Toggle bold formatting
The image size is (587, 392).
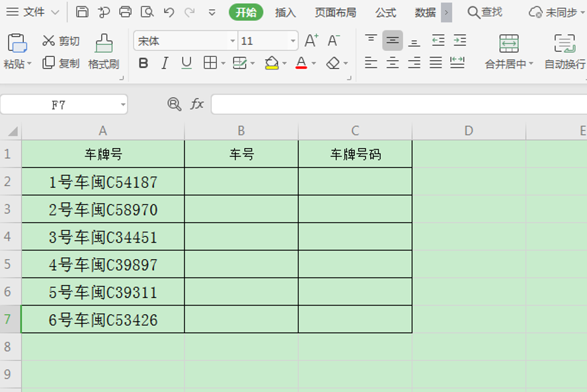pos(143,63)
